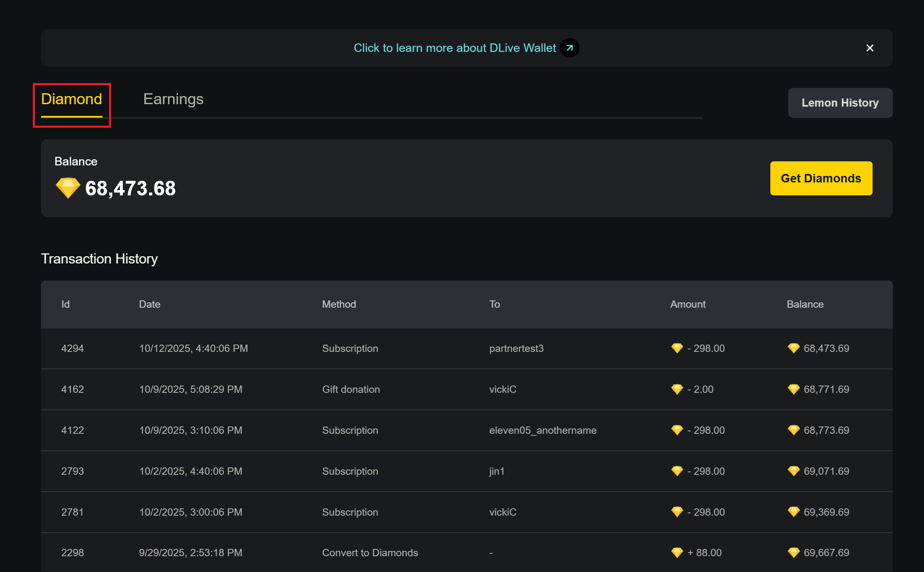Open the external link arrow icon in banner

569,48
